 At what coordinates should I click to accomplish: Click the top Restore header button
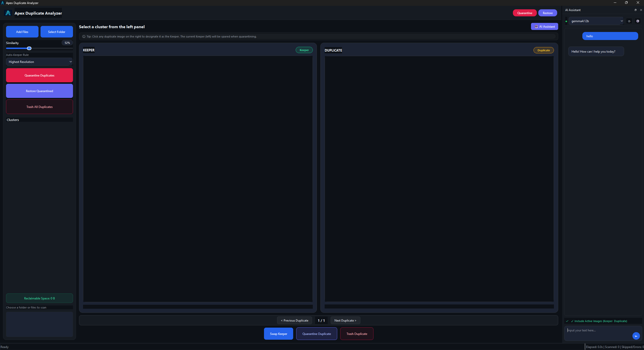coord(548,13)
